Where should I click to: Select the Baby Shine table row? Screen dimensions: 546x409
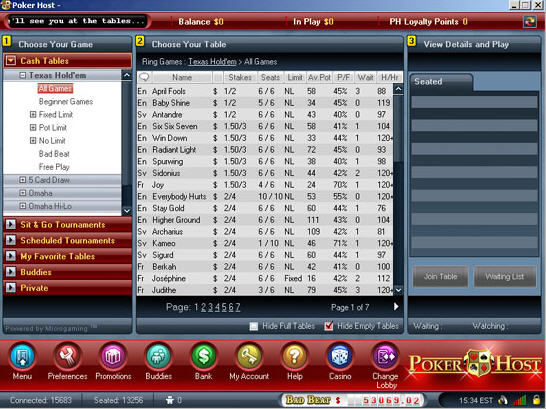(265, 103)
